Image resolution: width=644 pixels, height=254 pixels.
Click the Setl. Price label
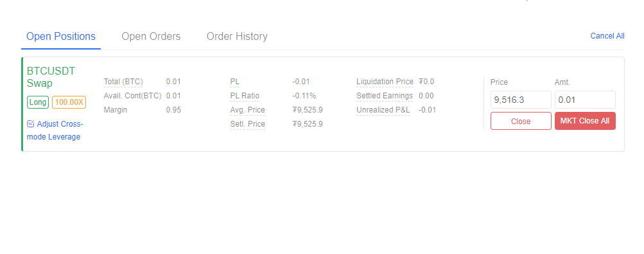click(x=247, y=123)
